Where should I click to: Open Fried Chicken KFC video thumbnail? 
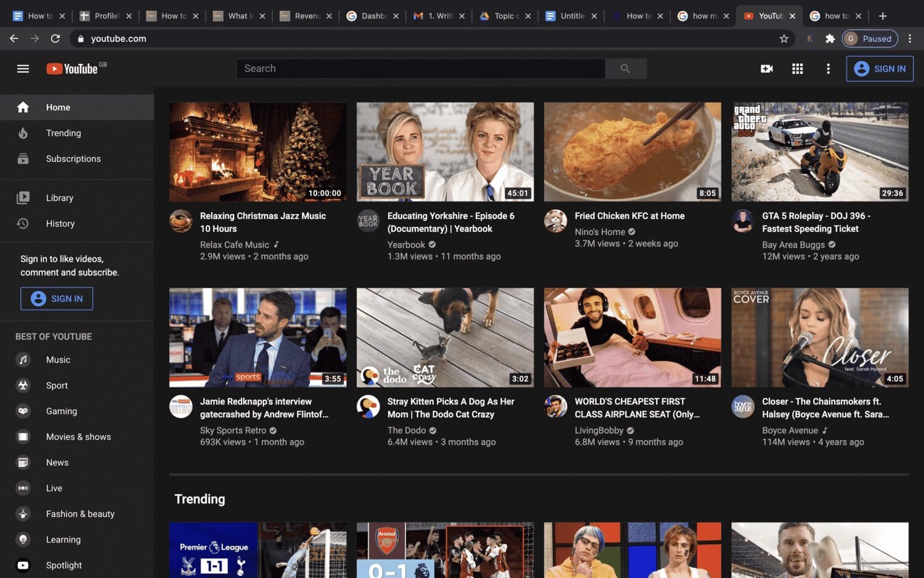(632, 152)
